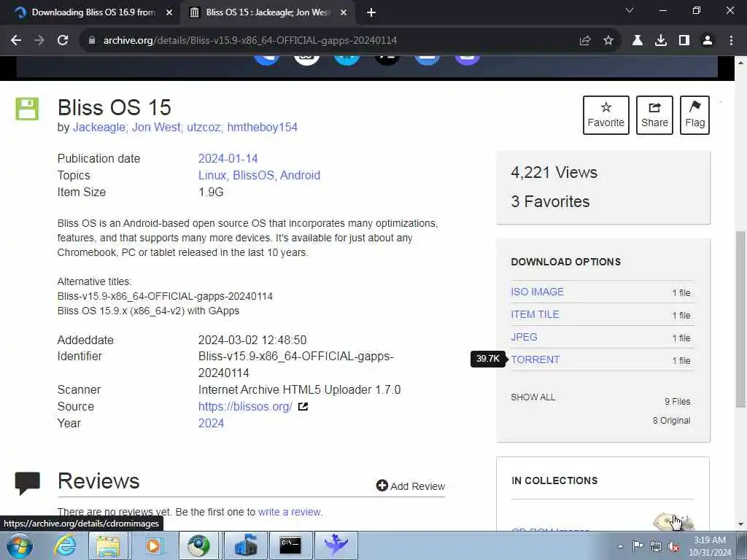Open Windows Explorer folder on taskbar

point(108,545)
